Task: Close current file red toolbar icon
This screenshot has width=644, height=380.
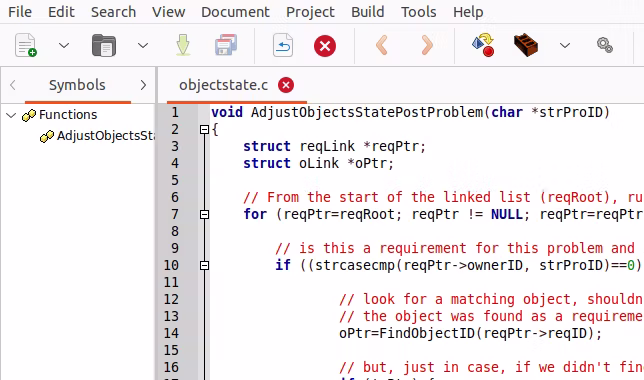Action: [x=325, y=46]
